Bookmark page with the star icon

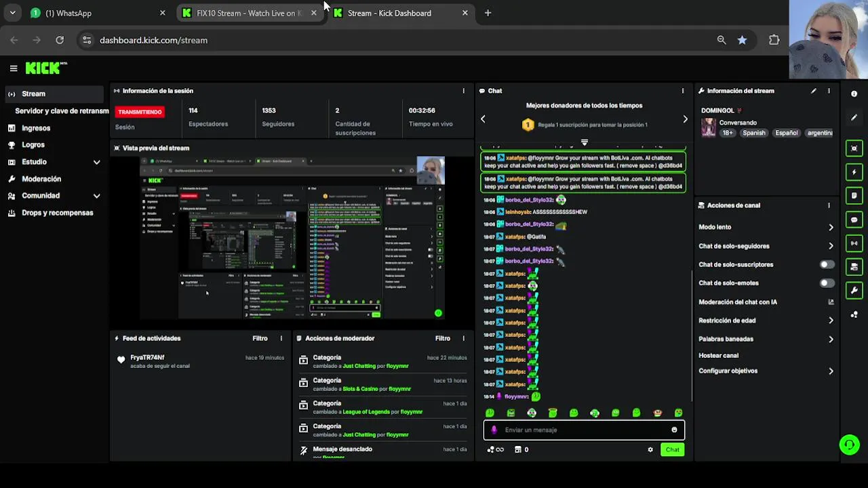click(x=742, y=40)
